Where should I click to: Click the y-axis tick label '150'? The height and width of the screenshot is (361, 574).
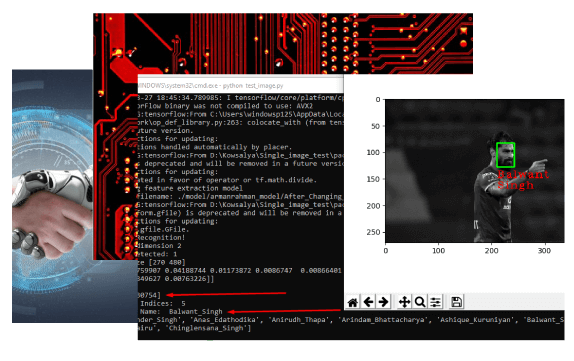point(373,179)
